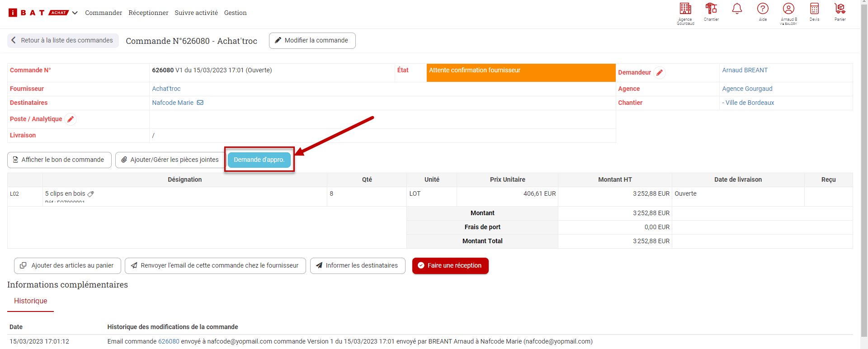This screenshot has height=349, width=868.
Task: Expand the IBAT Achat module dropdown arrow
Action: (x=75, y=13)
